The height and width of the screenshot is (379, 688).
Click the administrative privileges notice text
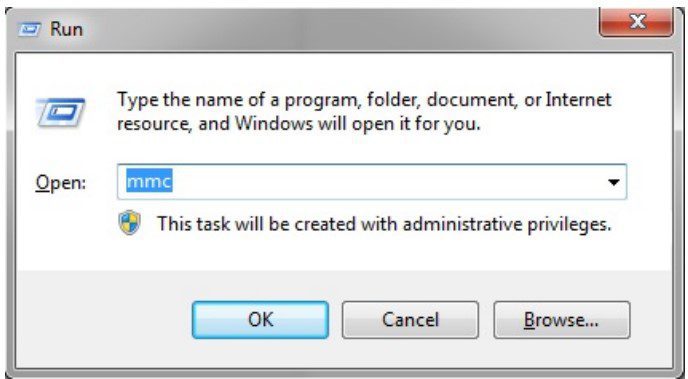384,224
